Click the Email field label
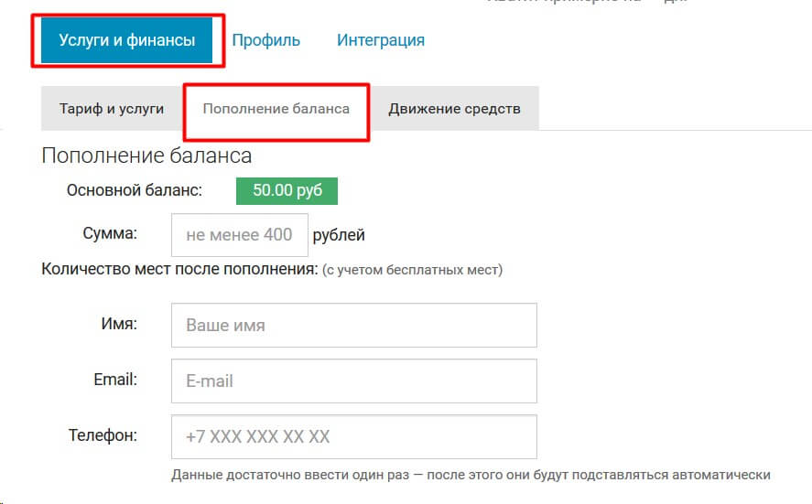 tap(115, 379)
